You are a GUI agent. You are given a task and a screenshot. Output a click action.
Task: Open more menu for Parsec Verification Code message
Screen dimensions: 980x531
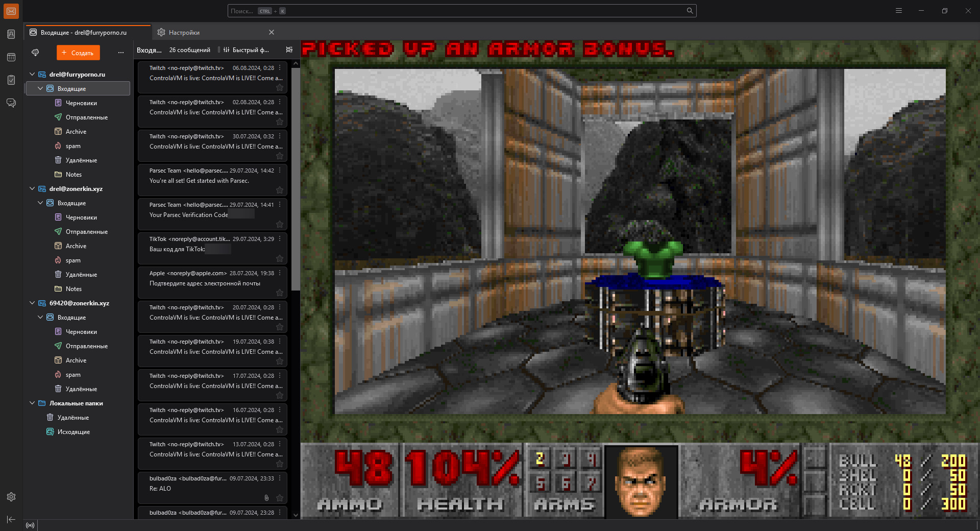pyautogui.click(x=280, y=205)
